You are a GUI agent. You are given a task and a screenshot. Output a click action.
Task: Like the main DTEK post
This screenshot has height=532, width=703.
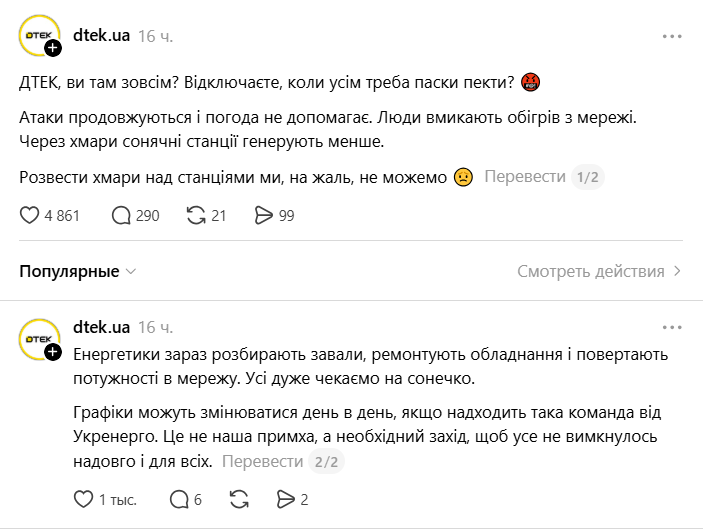point(30,215)
